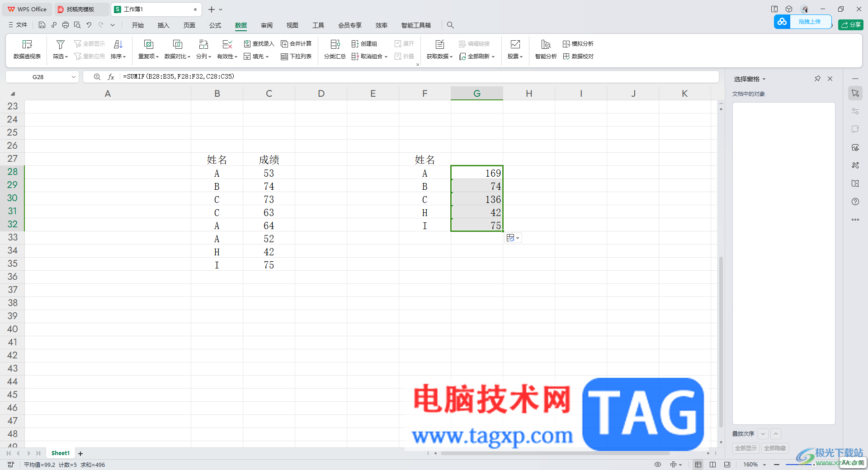Click 下拉列表 dropdown list tool
The image size is (868, 470).
coord(296,56)
